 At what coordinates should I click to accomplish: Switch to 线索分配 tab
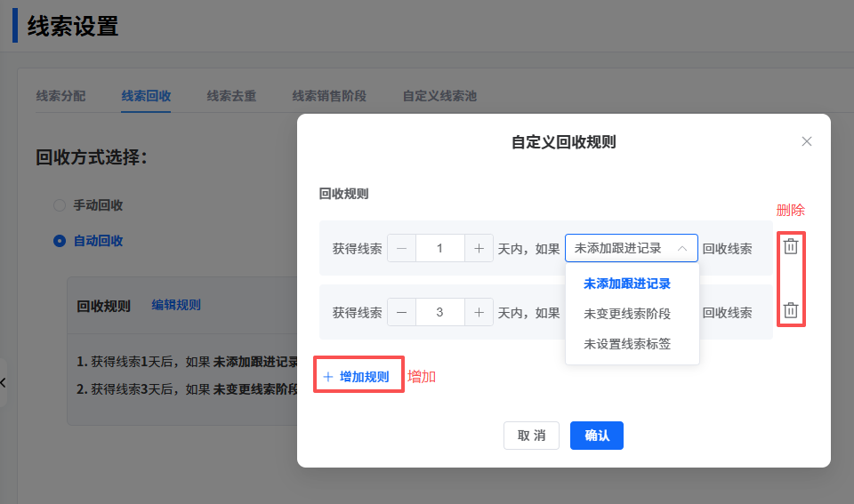60,96
